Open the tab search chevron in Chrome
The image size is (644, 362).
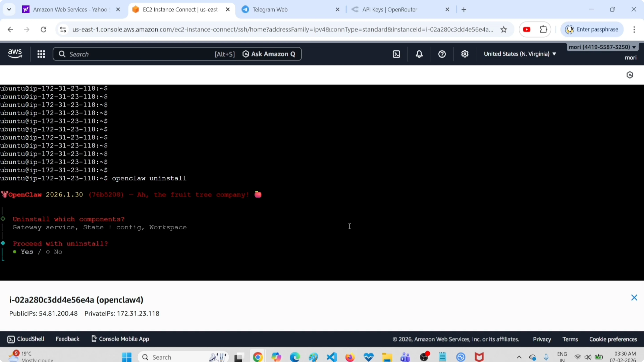(9, 9)
